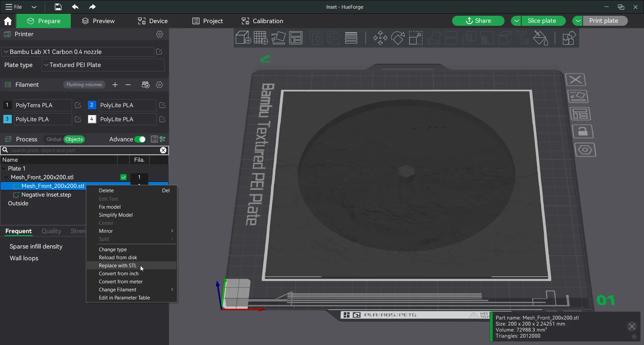Click the plate auto-orient icon beside bed
Viewport: 644px width, 345px height.
coord(578,96)
